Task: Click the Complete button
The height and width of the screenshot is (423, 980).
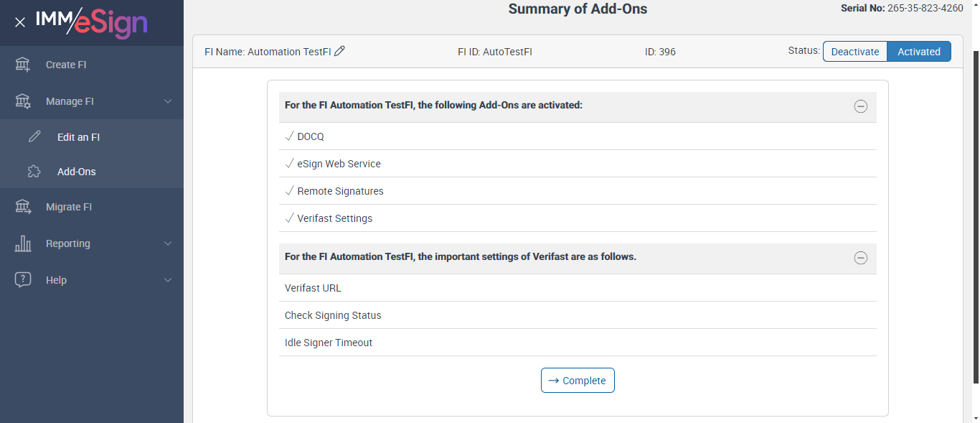Action: 578,381
